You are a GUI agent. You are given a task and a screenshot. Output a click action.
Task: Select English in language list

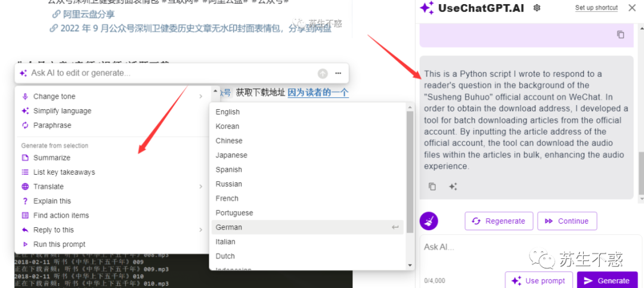(307, 112)
